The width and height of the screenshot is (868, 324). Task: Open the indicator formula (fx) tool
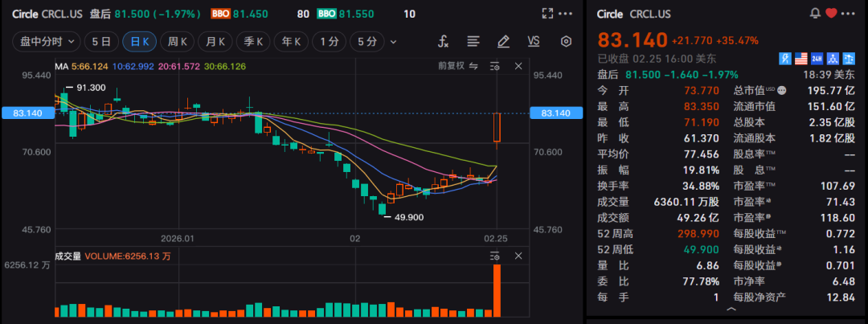tap(443, 41)
